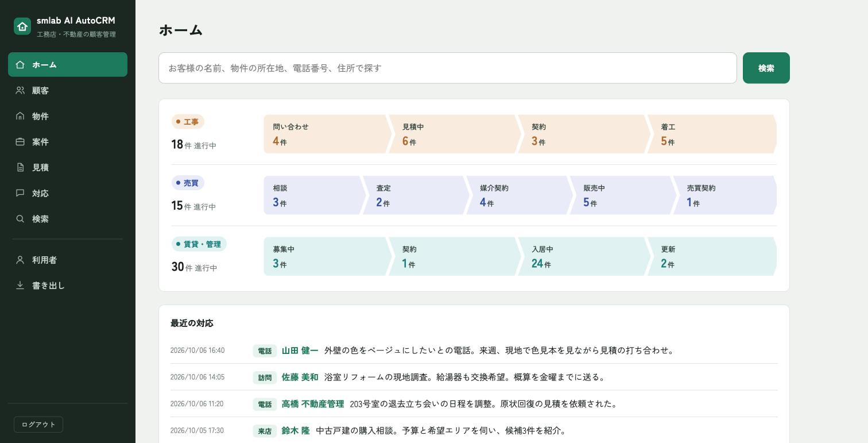Viewport: 868px width, 443px height.
Task: Select the 工事 問い合わせ 4件 stage
Action: [328, 134]
